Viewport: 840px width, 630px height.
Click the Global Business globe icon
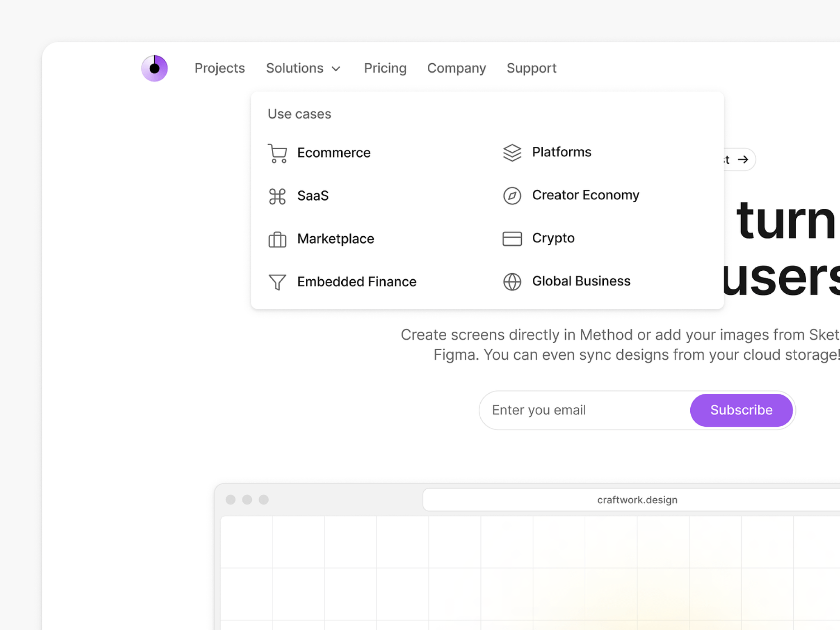[x=512, y=282]
